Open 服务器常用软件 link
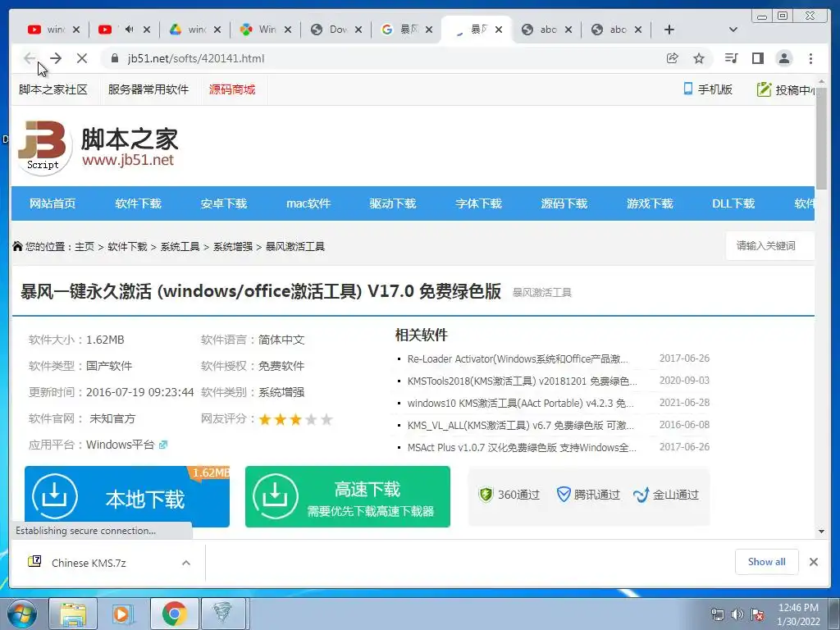The height and width of the screenshot is (630, 840). click(148, 89)
